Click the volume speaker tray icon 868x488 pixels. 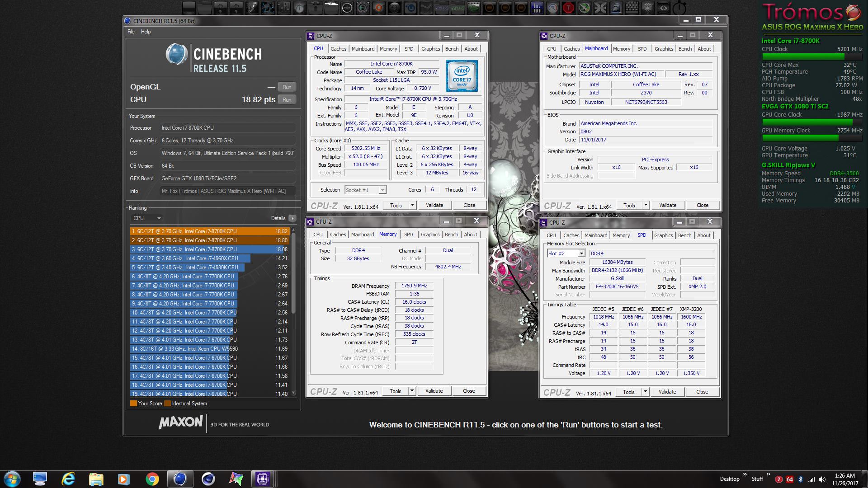(822, 479)
